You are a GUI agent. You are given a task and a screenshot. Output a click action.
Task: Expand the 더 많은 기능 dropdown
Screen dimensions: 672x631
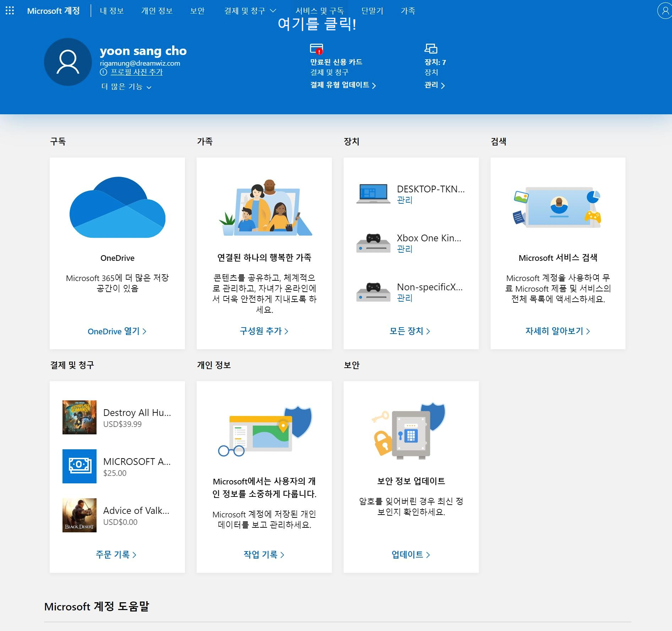126,87
